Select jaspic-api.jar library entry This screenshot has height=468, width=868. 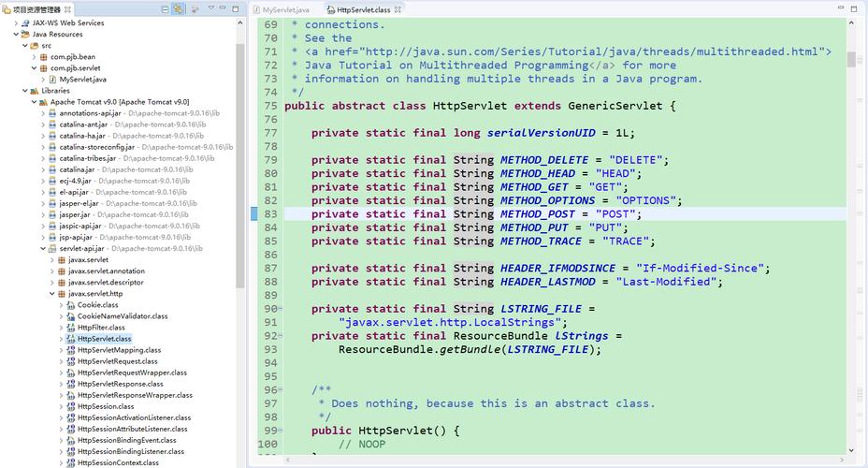coord(80,226)
